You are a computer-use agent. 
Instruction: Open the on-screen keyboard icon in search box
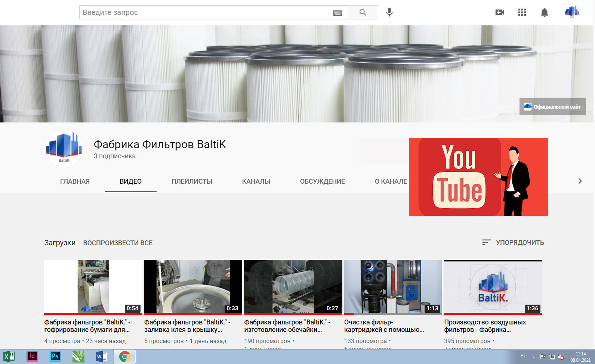[338, 13]
